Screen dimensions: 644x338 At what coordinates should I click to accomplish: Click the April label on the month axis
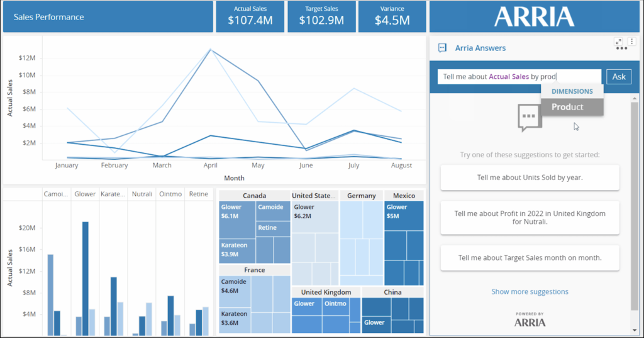click(x=210, y=166)
